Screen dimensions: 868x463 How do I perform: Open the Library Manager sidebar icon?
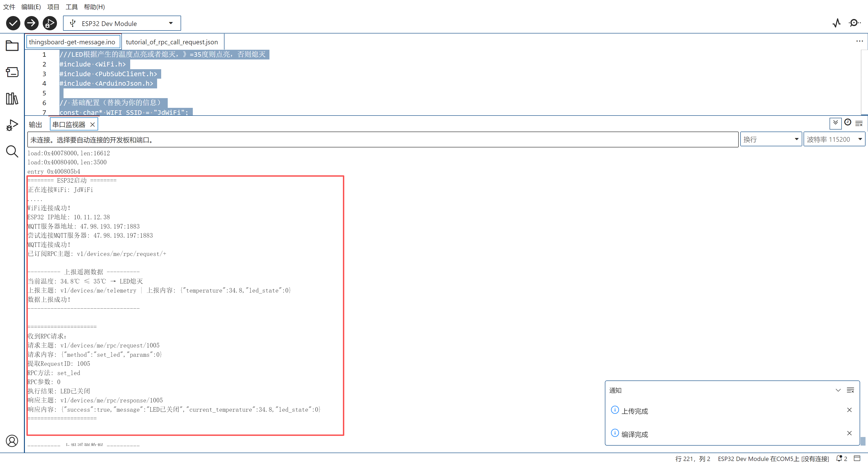pos(12,98)
